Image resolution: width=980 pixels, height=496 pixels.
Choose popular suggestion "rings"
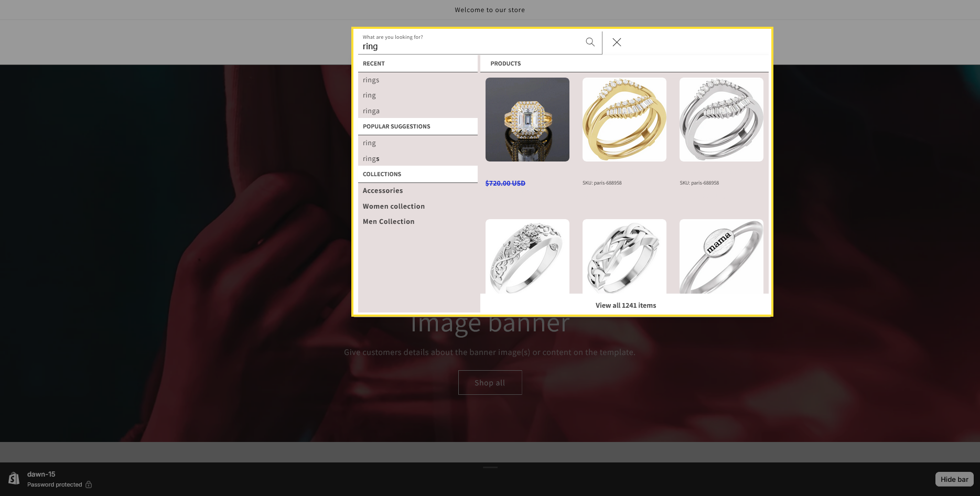[371, 159]
